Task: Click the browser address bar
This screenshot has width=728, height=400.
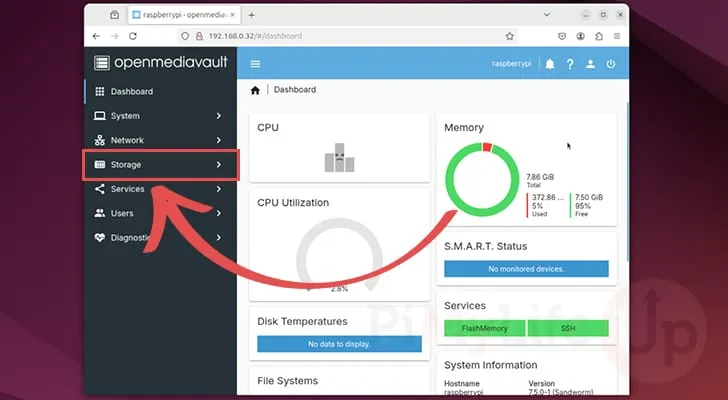Action: pyautogui.click(x=348, y=36)
